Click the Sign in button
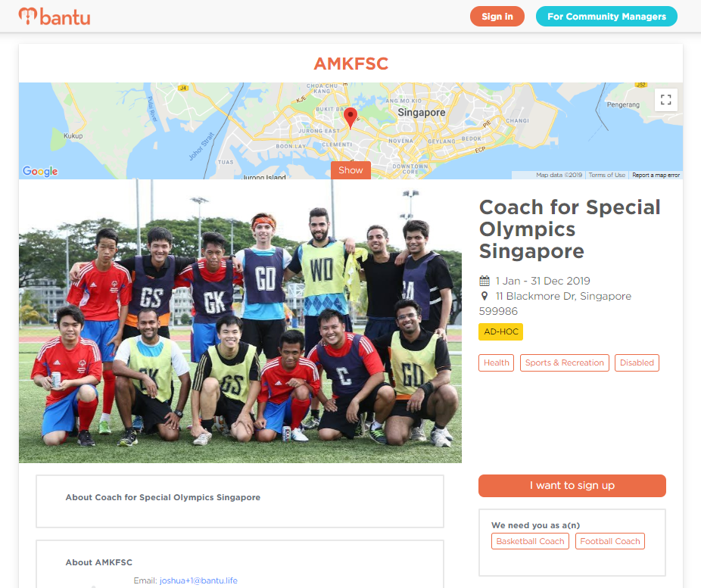Screen dimensions: 701x588 coord(497,17)
